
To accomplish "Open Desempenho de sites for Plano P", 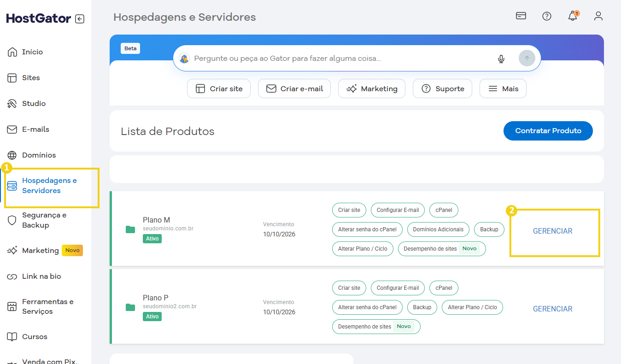I will pyautogui.click(x=375, y=327).
